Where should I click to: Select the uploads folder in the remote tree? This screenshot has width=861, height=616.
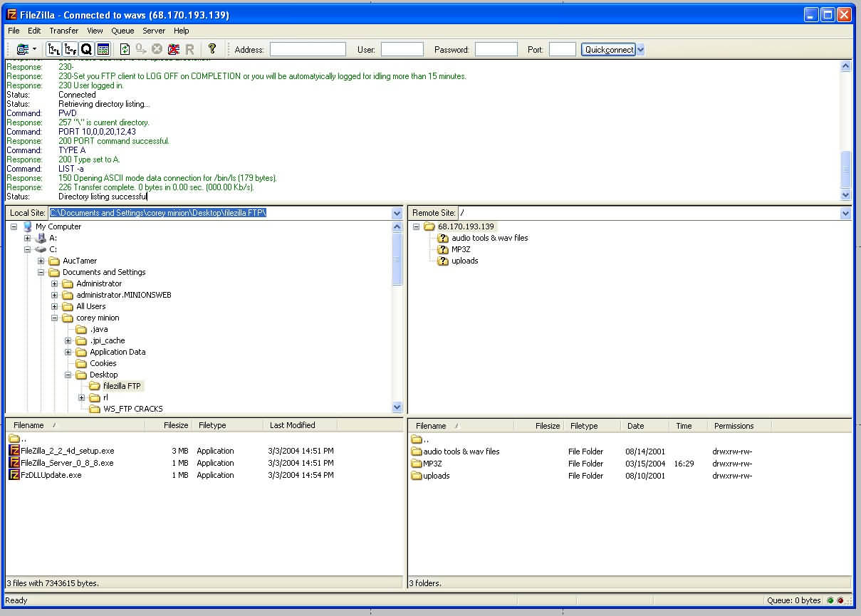tap(465, 261)
